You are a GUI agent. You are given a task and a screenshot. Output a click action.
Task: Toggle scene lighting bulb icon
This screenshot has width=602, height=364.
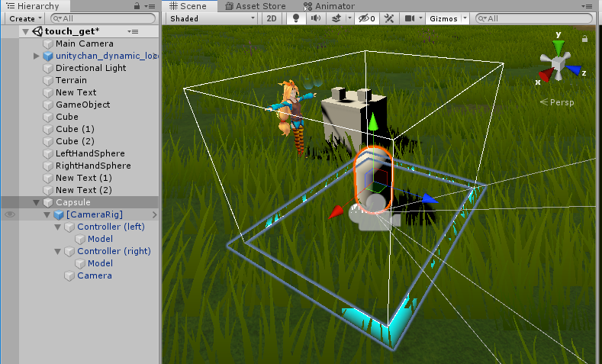point(296,18)
